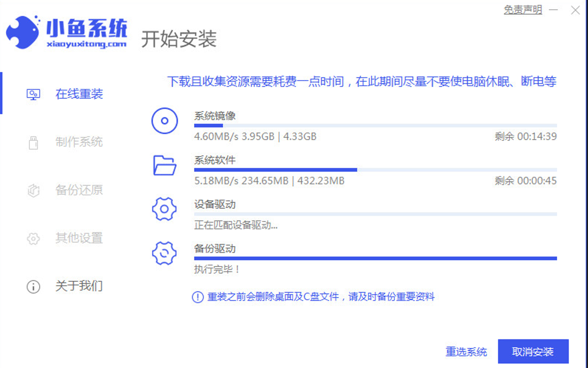
Task: Click the 小鱼系统 fish logo
Action: [x=23, y=32]
